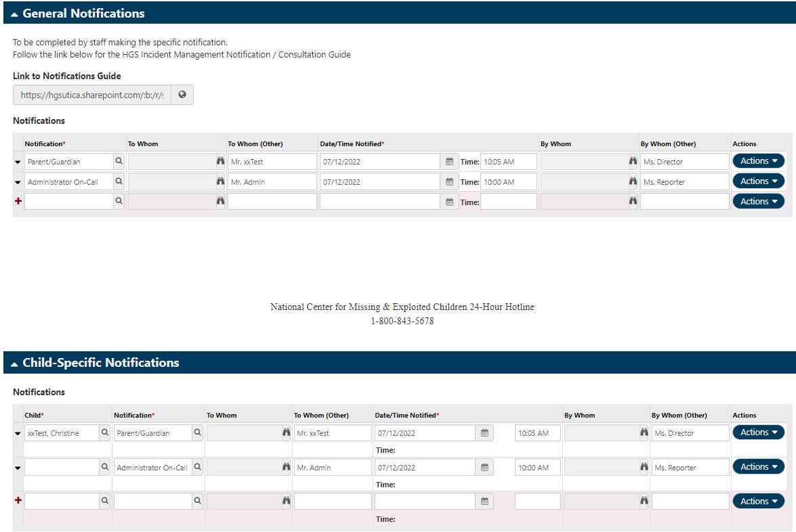Image resolution: width=796 pixels, height=532 pixels.
Task: Add a new General Notification with the red plus
Action: click(16, 201)
